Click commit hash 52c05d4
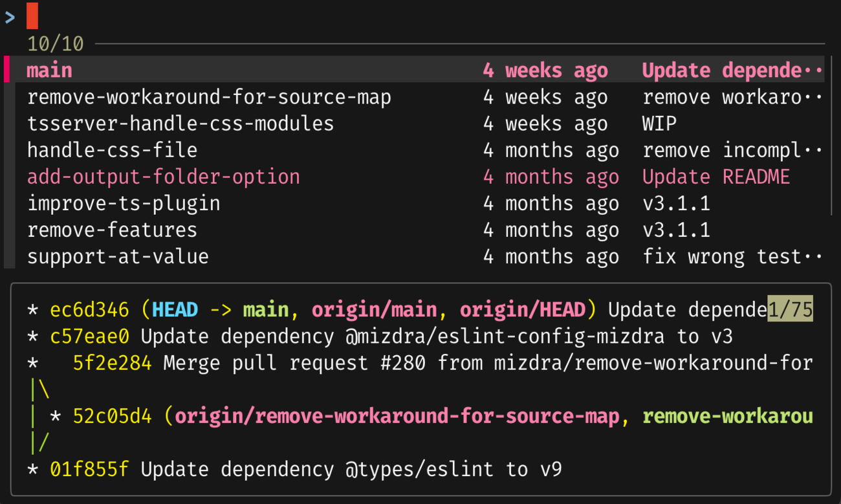The height and width of the screenshot is (504, 841). tap(112, 416)
